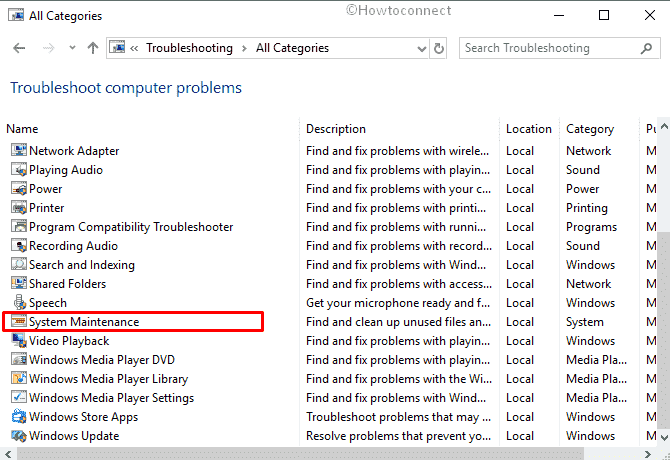Sort by the Name column header

(x=22, y=129)
